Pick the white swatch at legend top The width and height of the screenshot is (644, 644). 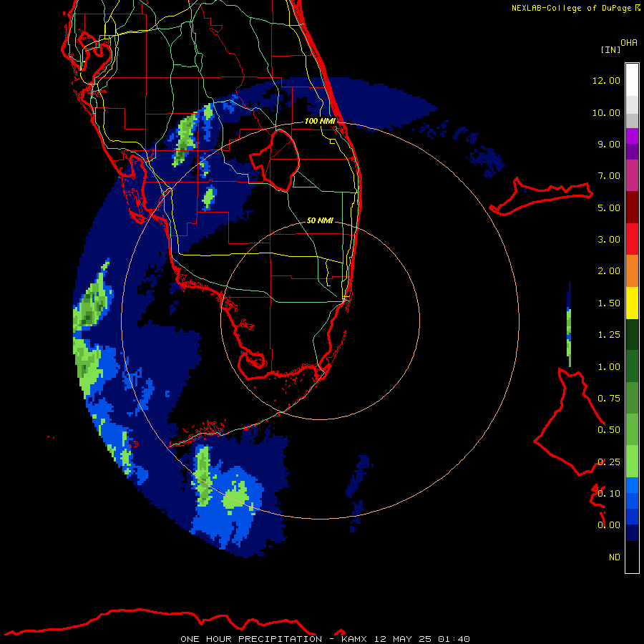(x=632, y=79)
